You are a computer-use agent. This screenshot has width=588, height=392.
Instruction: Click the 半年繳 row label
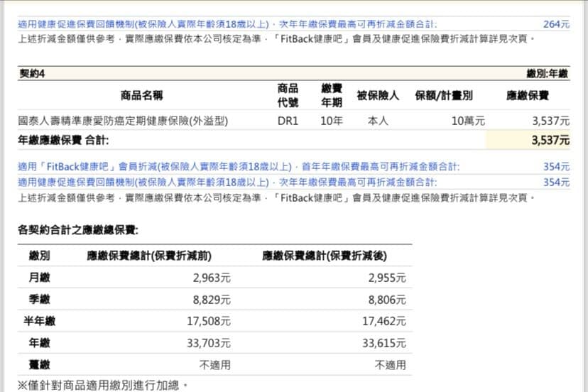[x=39, y=321]
